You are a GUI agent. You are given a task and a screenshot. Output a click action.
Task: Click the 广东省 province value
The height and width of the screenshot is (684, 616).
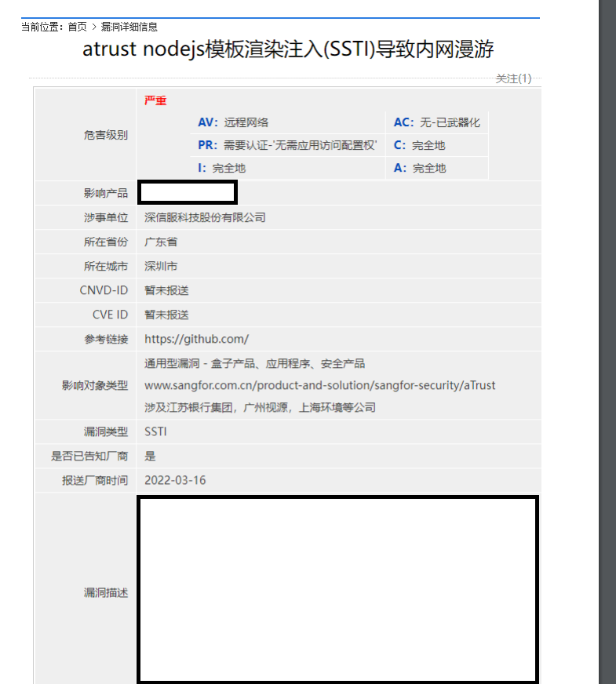161,242
